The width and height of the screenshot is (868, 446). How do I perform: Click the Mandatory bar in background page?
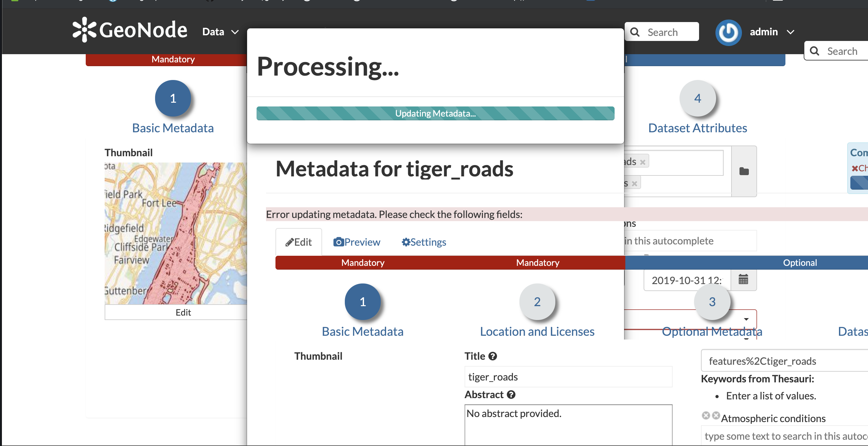(x=166, y=59)
